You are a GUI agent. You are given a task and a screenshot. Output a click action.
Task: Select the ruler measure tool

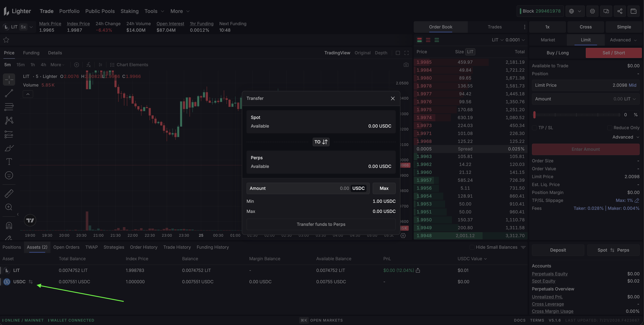[x=9, y=193]
